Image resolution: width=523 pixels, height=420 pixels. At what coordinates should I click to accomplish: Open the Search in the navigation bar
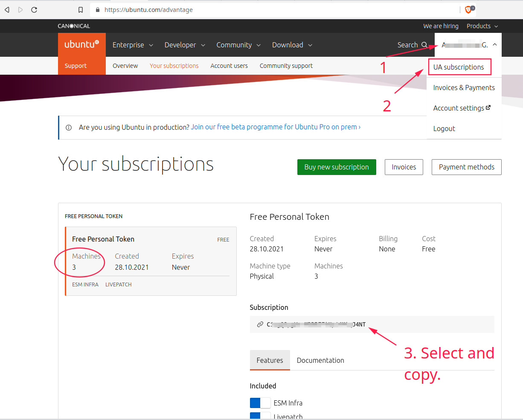tap(412, 45)
